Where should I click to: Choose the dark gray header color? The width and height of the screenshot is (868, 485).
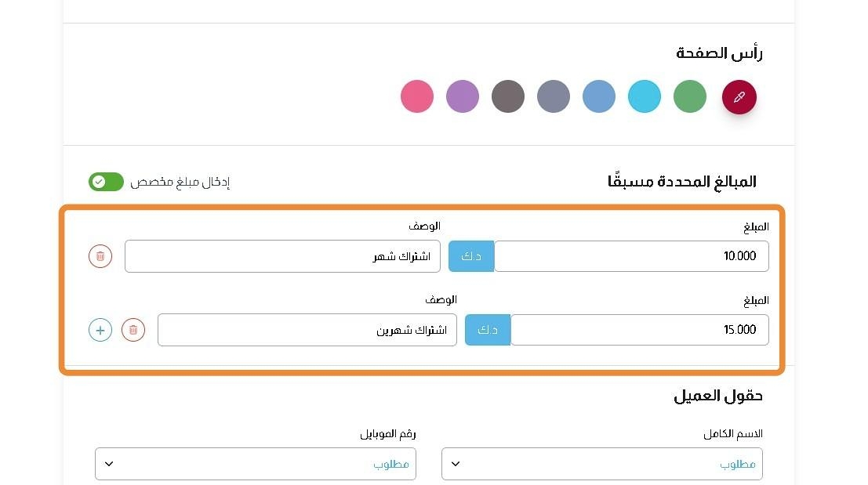(x=507, y=96)
